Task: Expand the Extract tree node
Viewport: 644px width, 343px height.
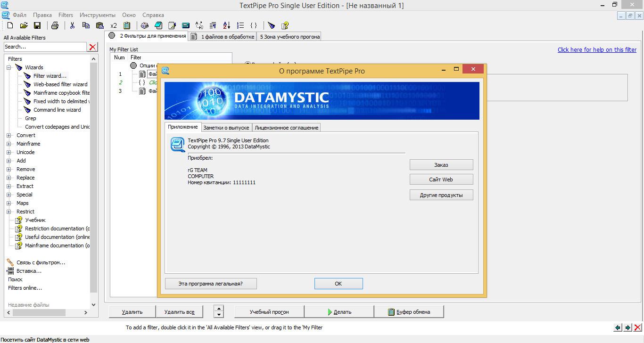Action: point(9,186)
